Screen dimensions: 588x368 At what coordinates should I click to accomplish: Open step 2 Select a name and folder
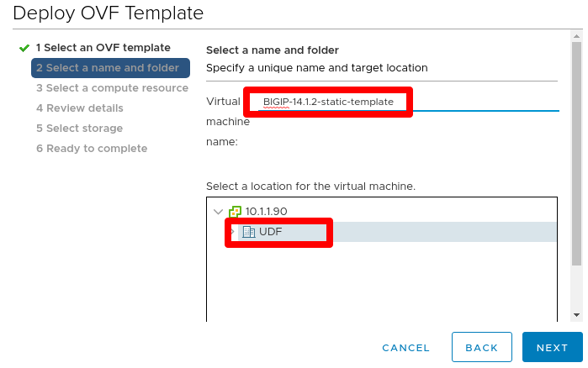110,68
